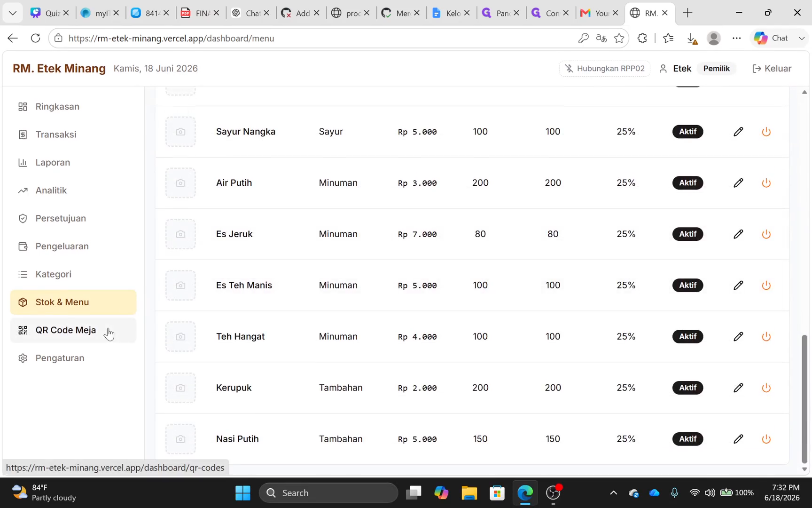Image resolution: width=812 pixels, height=508 pixels.
Task: Click the page vertical scrollbar
Action: 804,399
